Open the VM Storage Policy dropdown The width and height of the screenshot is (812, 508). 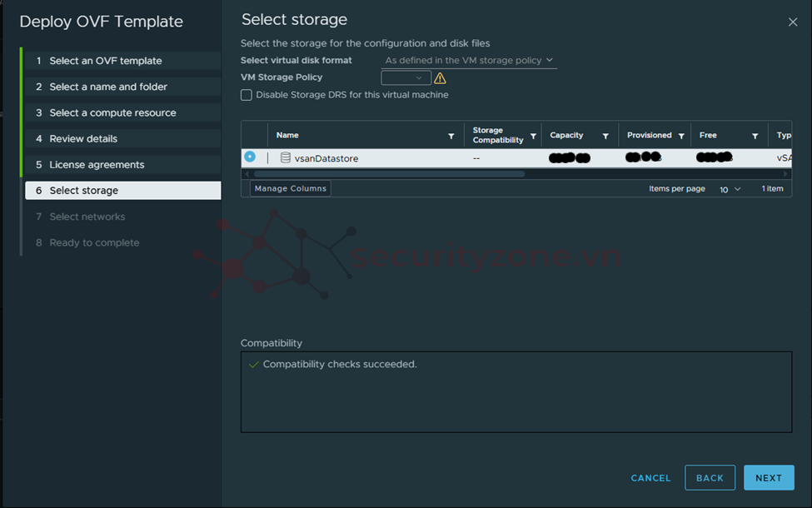point(406,77)
